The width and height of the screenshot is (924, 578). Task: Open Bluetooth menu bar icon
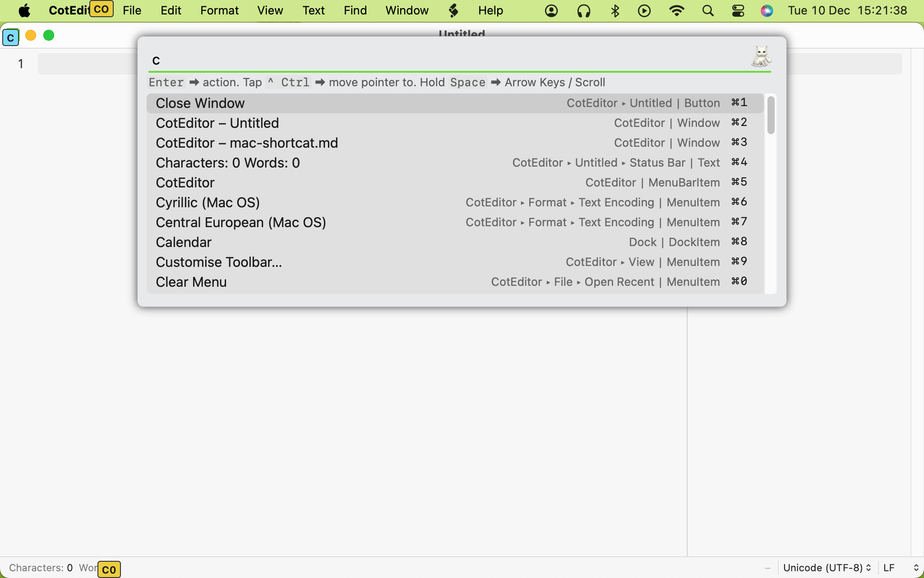pos(615,10)
